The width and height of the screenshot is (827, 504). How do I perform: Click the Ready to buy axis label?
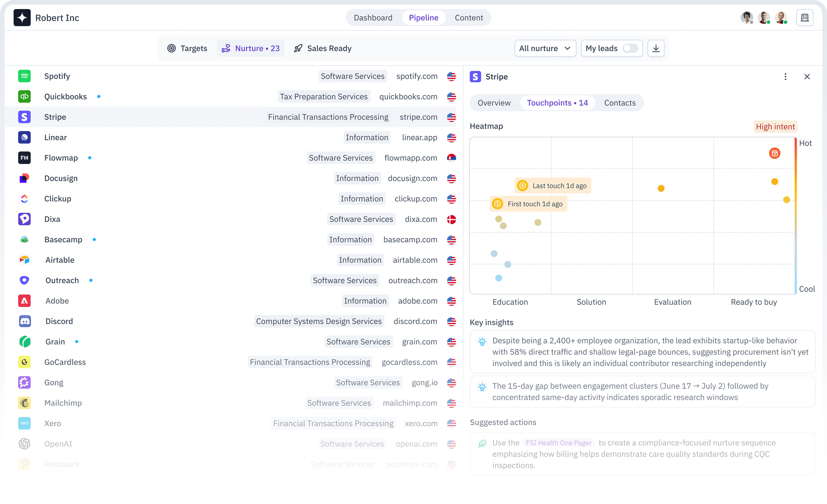(754, 302)
